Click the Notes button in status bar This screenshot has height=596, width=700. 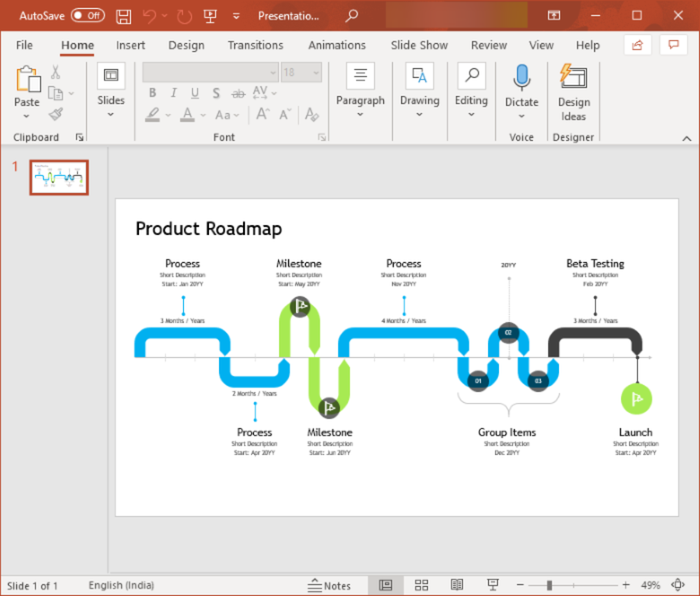[330, 585]
